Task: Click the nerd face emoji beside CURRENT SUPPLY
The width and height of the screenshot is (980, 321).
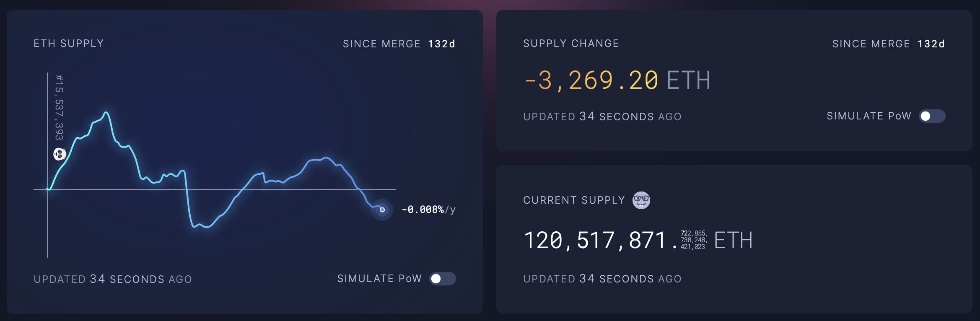Action: click(x=641, y=200)
